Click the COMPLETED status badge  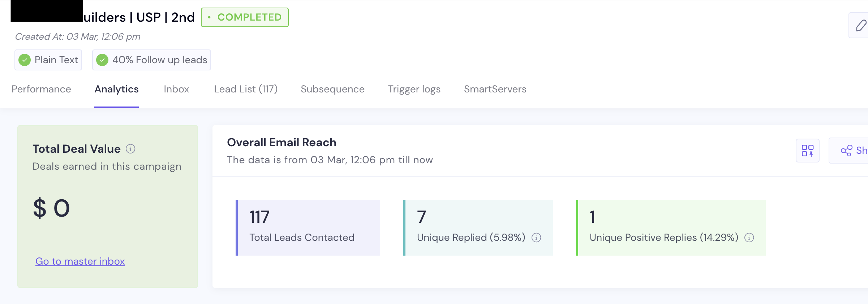coord(245,17)
